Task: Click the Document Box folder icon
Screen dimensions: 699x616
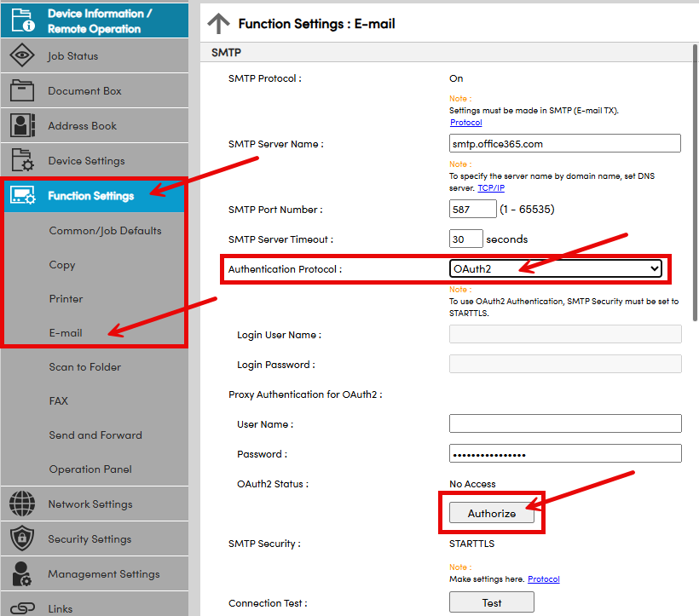Action: pos(22,90)
